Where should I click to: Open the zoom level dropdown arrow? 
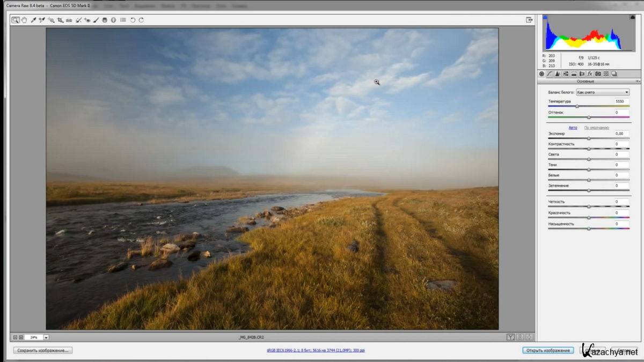click(x=46, y=337)
